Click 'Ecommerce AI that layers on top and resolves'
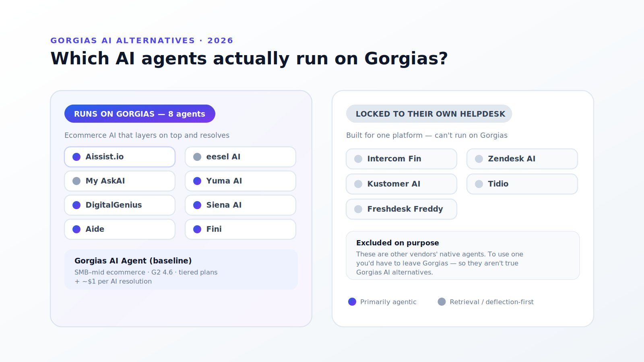644x362 pixels. (147, 135)
